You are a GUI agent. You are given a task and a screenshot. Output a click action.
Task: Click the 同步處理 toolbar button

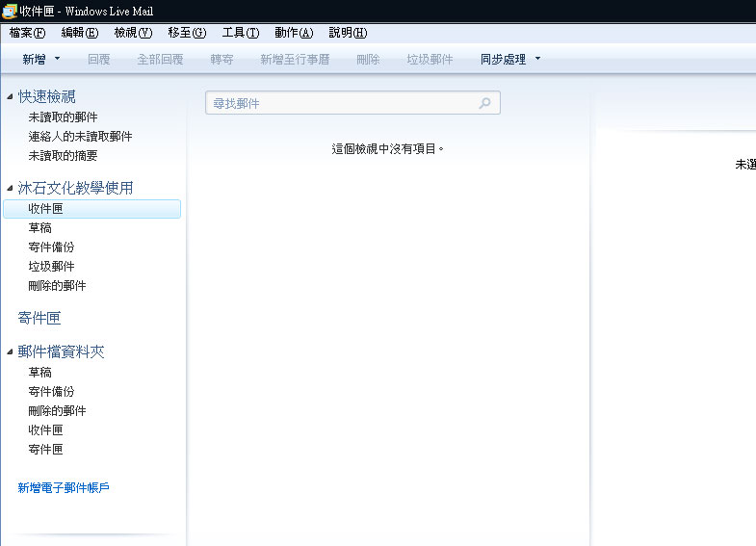[503, 60]
